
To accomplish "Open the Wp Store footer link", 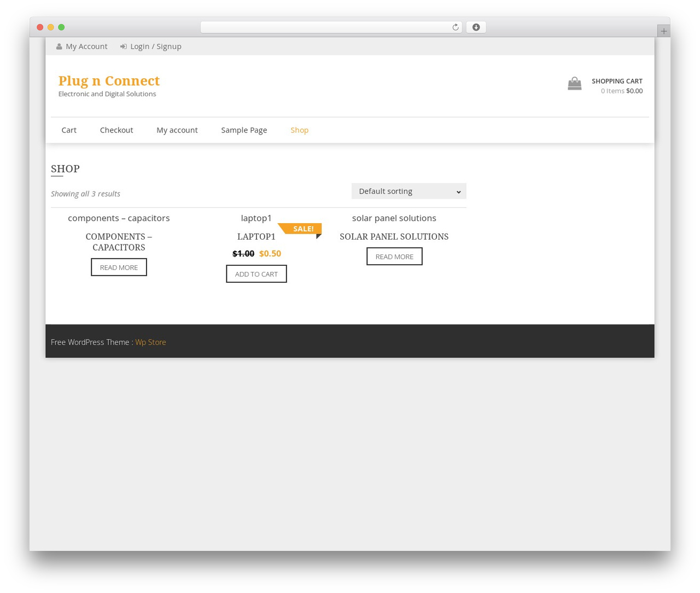I will pos(150,342).
